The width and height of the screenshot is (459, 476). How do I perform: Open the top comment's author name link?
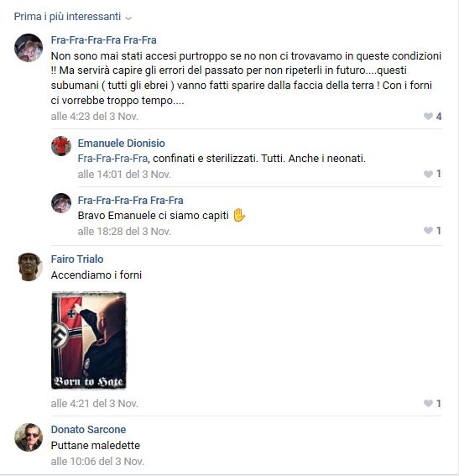[x=104, y=40]
